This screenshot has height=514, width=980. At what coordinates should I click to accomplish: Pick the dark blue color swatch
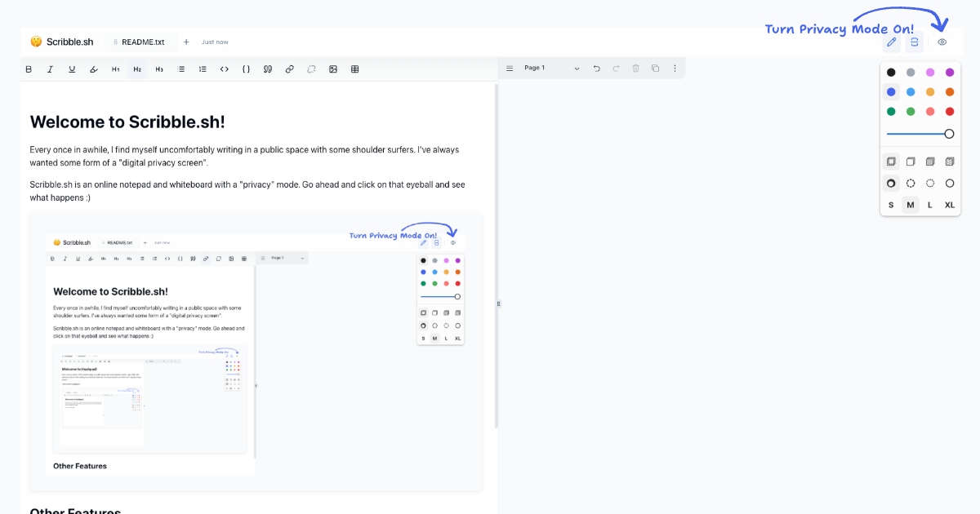(891, 92)
